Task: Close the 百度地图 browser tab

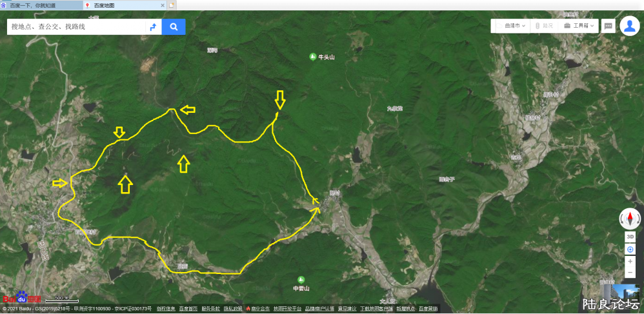Action: 162,5
